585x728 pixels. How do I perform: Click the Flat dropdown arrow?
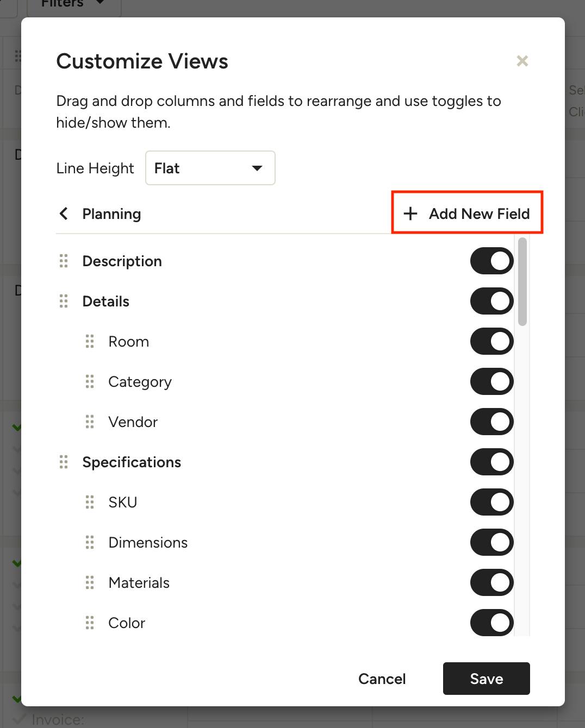coord(257,168)
